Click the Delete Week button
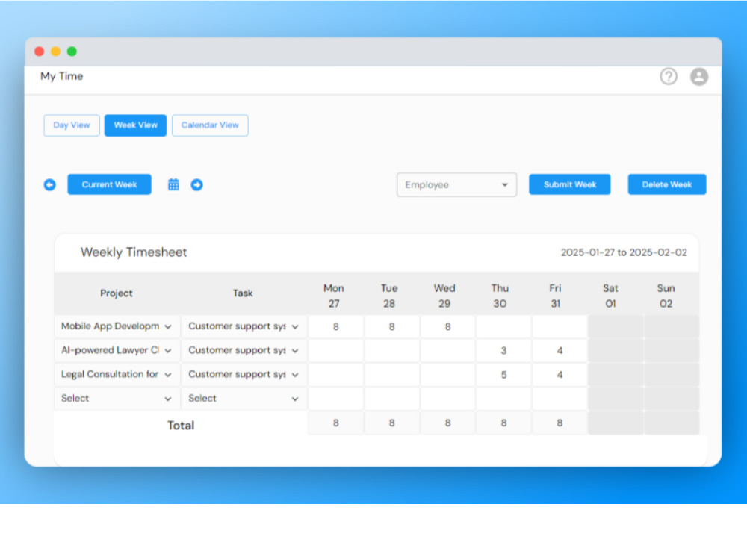This screenshot has width=747, height=560. tap(667, 184)
